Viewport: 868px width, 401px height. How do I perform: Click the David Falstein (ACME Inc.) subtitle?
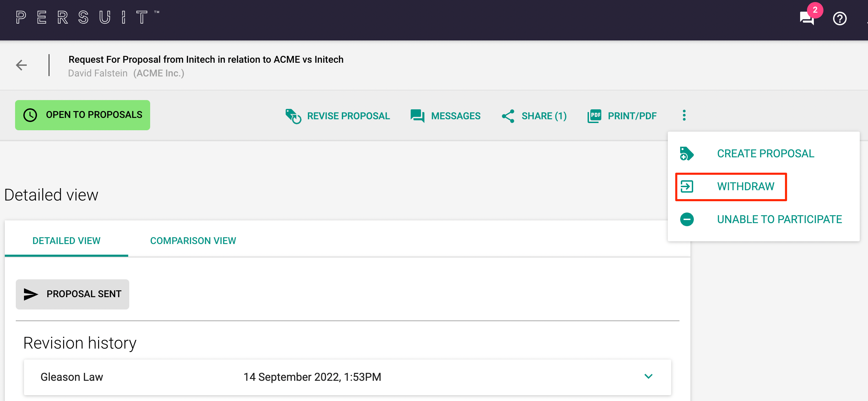click(x=126, y=73)
